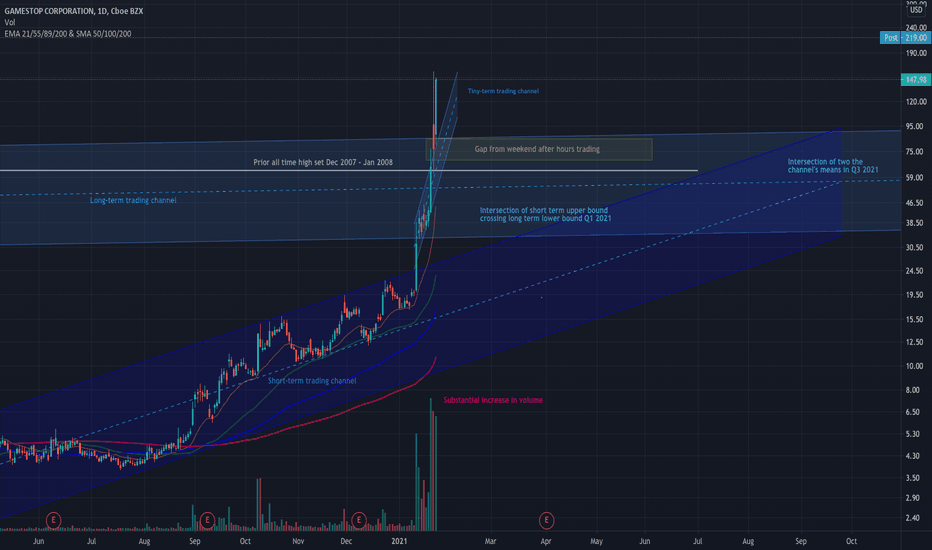Viewport: 932px width, 550px height.
Task: Select the 'Short-term trading channel' annotation
Action: [x=312, y=381]
